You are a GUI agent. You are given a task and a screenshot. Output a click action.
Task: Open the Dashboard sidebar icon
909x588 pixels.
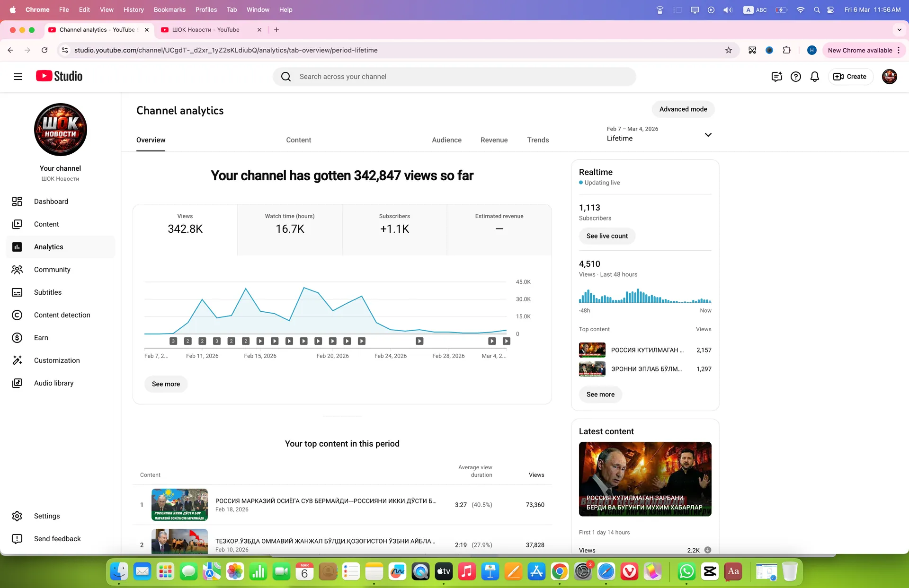pyautogui.click(x=17, y=202)
